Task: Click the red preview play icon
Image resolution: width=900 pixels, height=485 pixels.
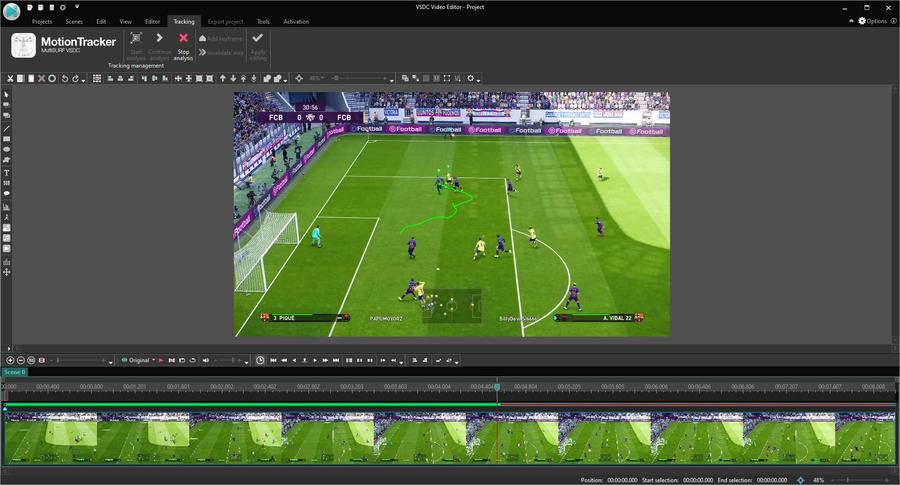Action: click(161, 360)
